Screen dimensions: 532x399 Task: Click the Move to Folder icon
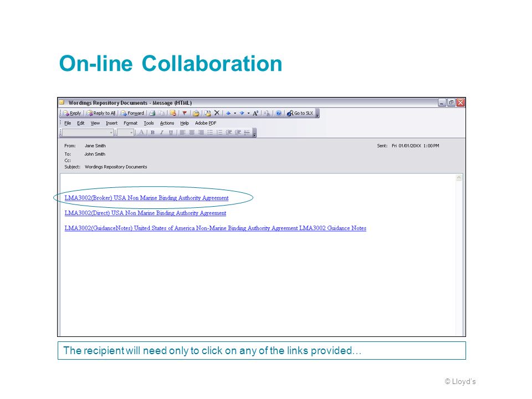pos(196,113)
